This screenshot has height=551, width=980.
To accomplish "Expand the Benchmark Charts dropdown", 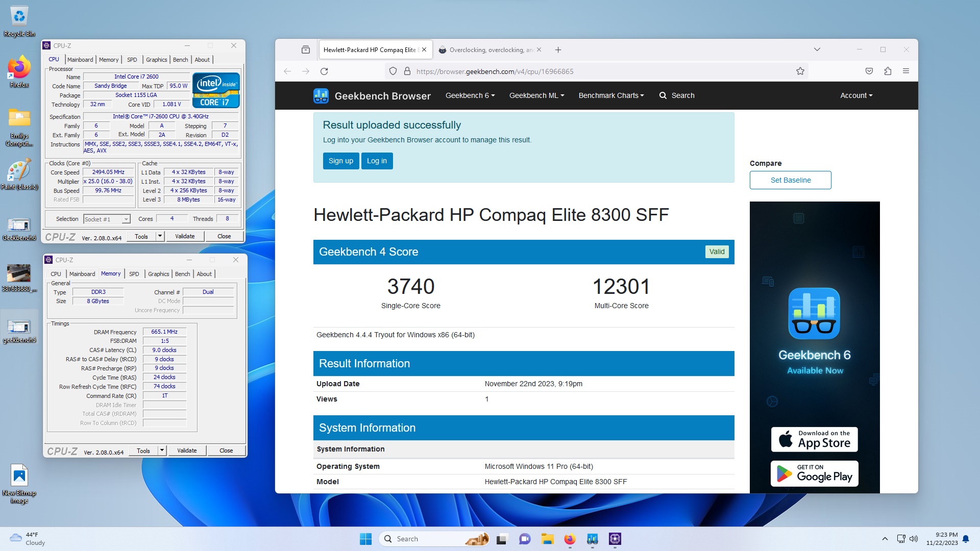I will pyautogui.click(x=611, y=95).
